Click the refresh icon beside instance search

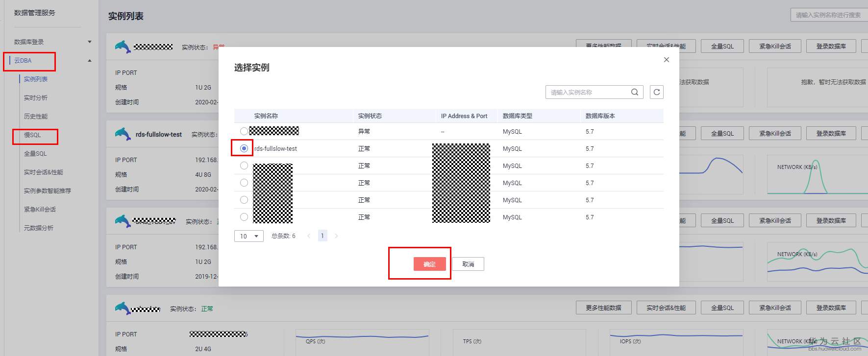point(657,92)
